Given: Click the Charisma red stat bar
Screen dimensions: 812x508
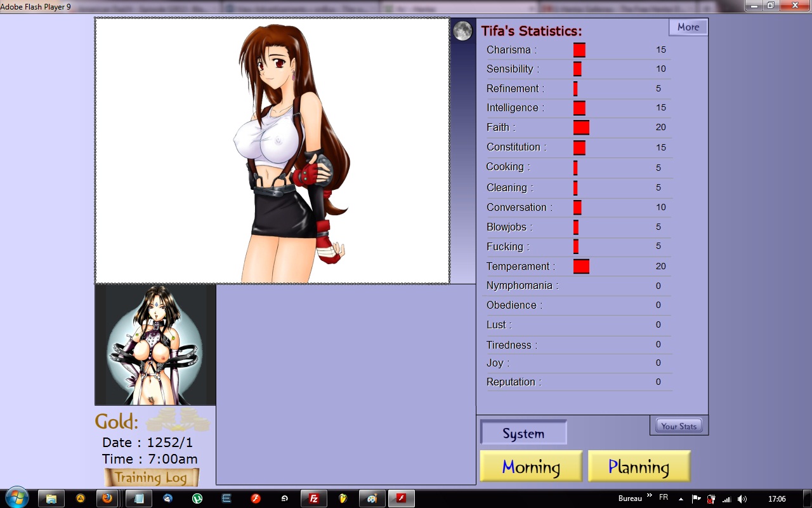Looking at the screenshot, I should (579, 50).
